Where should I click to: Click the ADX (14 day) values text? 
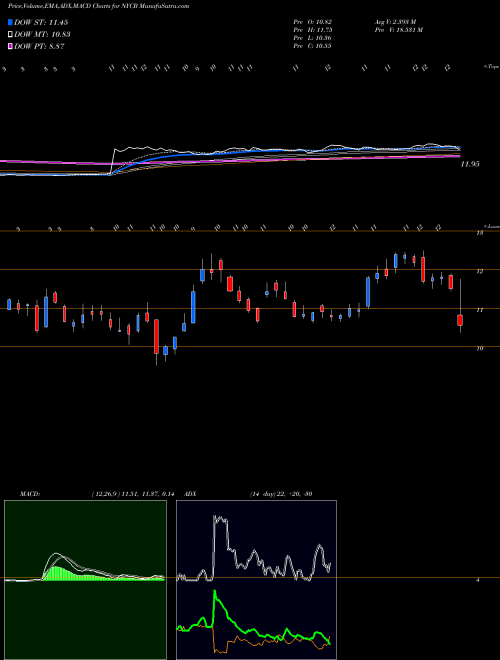(281, 494)
